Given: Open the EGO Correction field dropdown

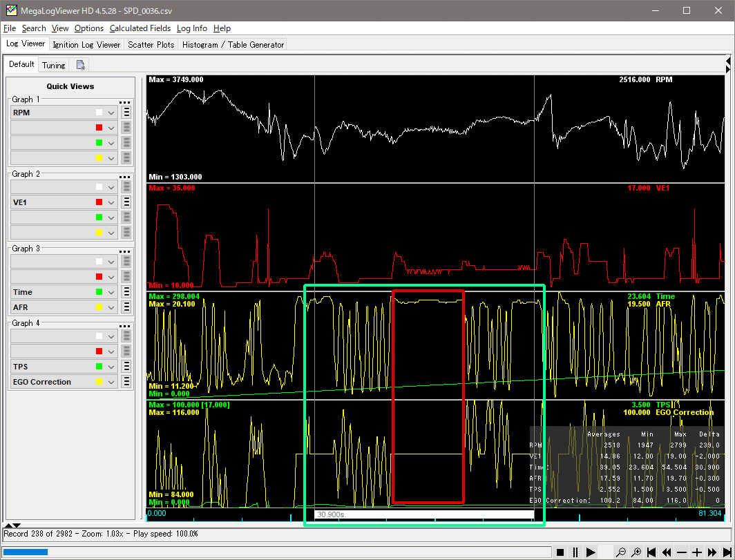Looking at the screenshot, I should click(x=111, y=382).
